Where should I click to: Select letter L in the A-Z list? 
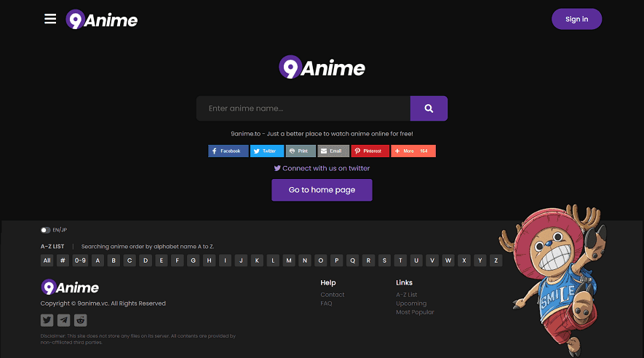[273, 260]
